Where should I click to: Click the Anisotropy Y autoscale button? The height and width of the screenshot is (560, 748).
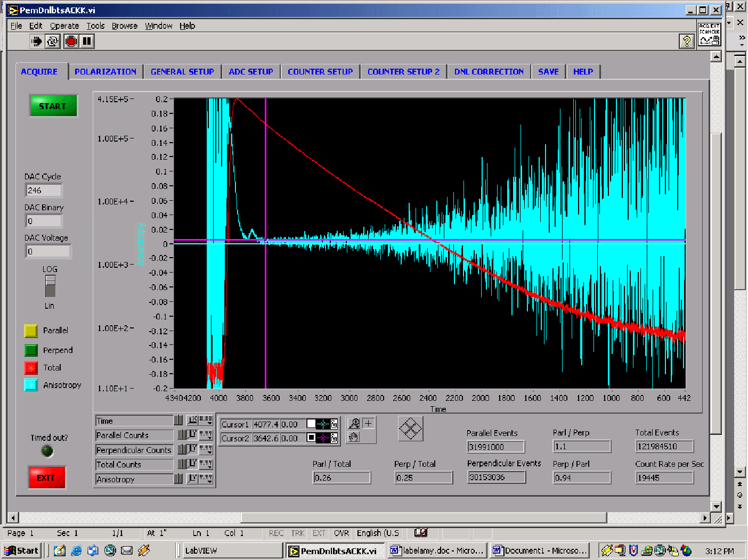(x=192, y=479)
